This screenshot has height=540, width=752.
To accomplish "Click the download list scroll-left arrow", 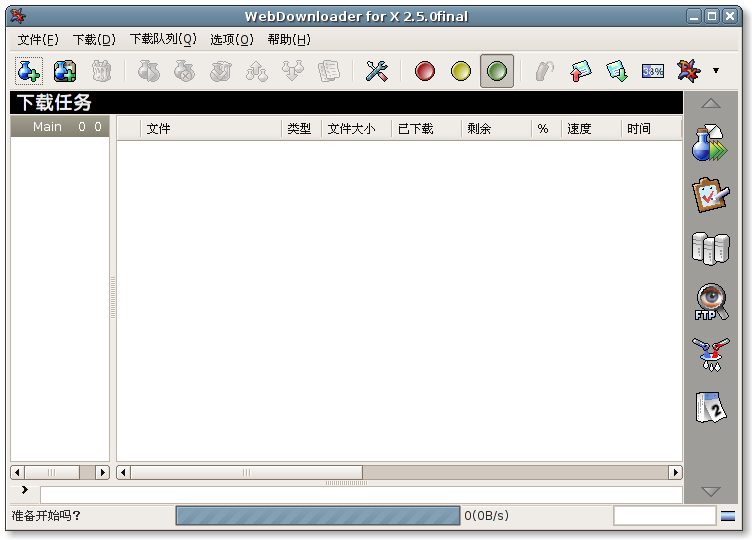I will (x=124, y=472).
